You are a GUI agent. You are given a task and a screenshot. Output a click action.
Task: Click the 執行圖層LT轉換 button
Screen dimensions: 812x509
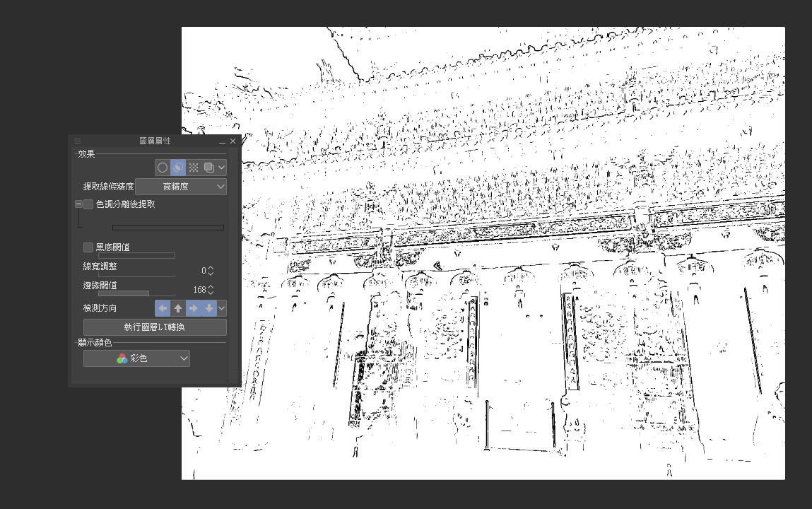(x=155, y=327)
